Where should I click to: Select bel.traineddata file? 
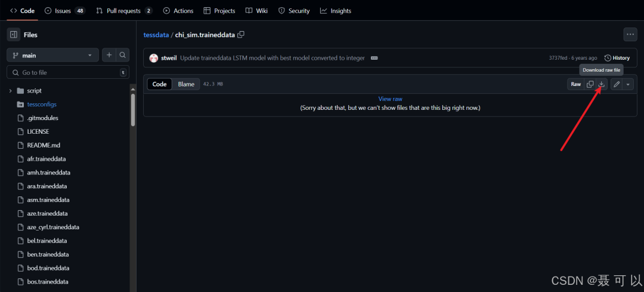[47, 241]
